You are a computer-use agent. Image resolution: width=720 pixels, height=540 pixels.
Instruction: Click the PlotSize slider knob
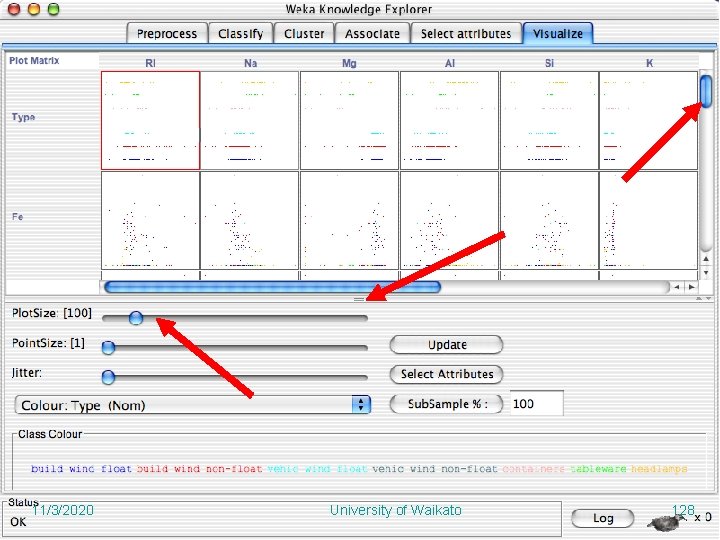click(136, 318)
